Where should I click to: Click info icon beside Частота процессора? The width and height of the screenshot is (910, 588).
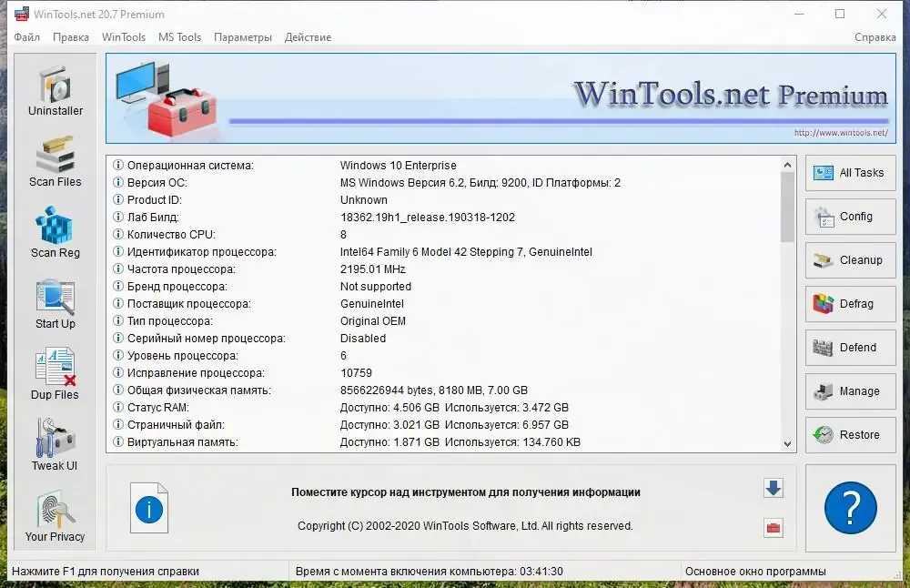coord(117,269)
